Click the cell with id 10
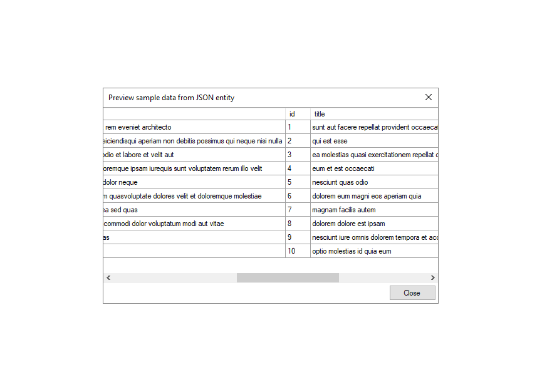Screen dimensions: 542x392 tap(298, 251)
